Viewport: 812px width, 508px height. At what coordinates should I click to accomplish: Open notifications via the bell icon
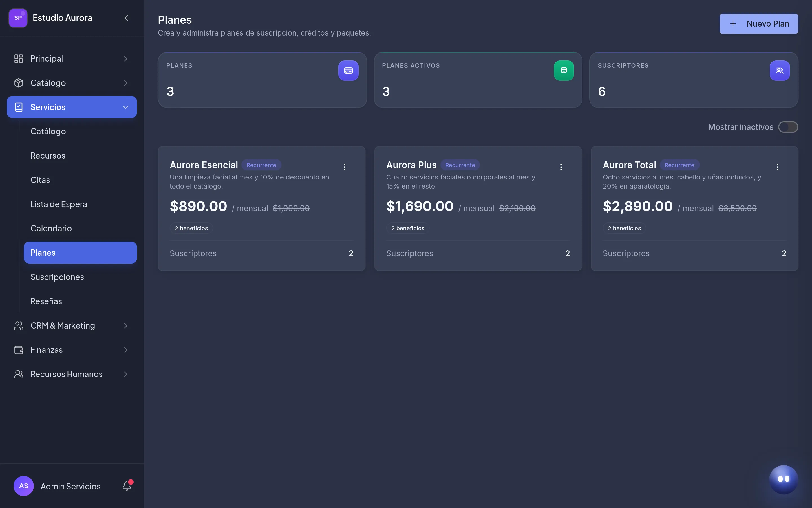(x=127, y=486)
